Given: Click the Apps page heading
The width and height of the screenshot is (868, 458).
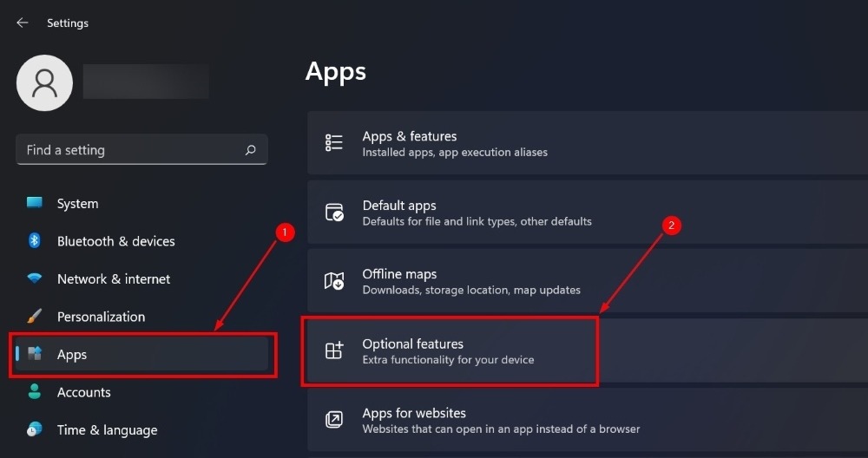Looking at the screenshot, I should pos(335,72).
